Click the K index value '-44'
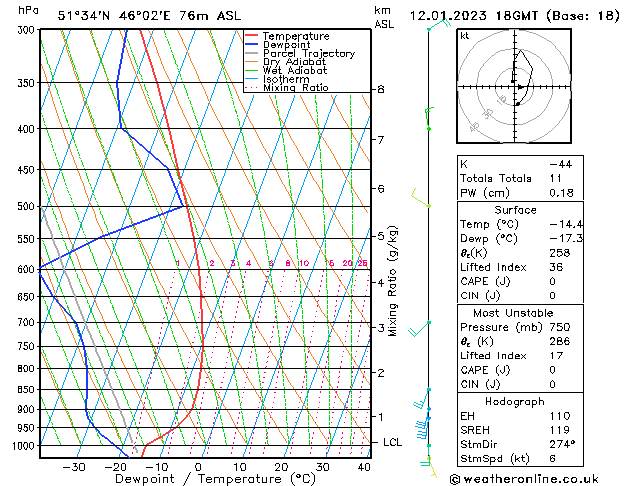 click(560, 164)
